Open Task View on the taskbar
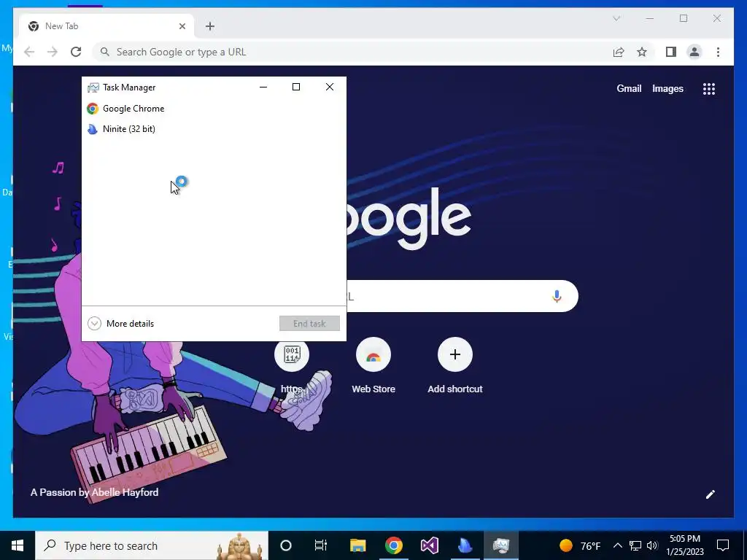 pos(321,545)
